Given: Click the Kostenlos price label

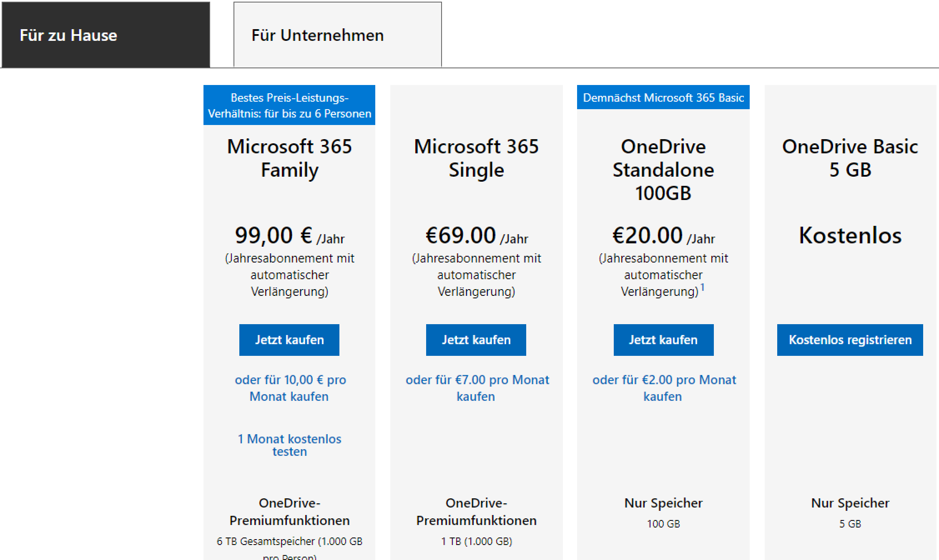Looking at the screenshot, I should coord(850,236).
